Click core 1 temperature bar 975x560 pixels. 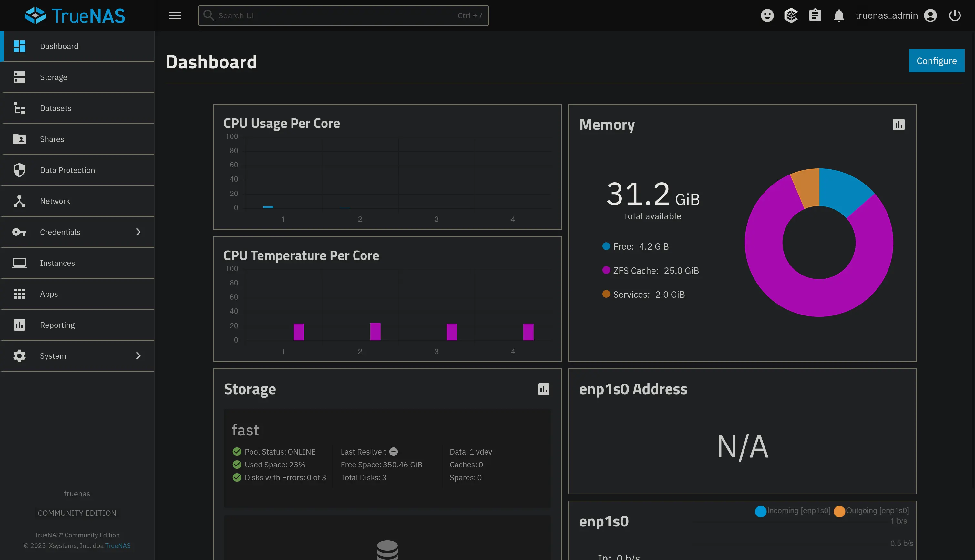pos(299,332)
